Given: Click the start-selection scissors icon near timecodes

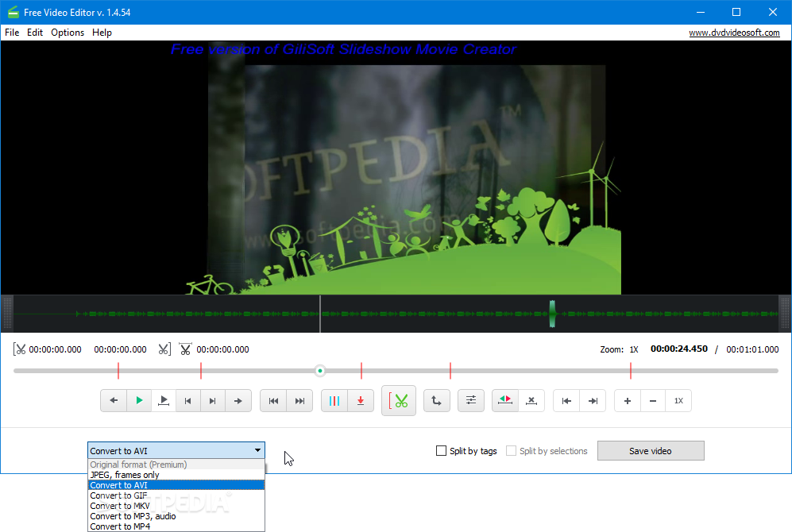Looking at the screenshot, I should click(19, 349).
